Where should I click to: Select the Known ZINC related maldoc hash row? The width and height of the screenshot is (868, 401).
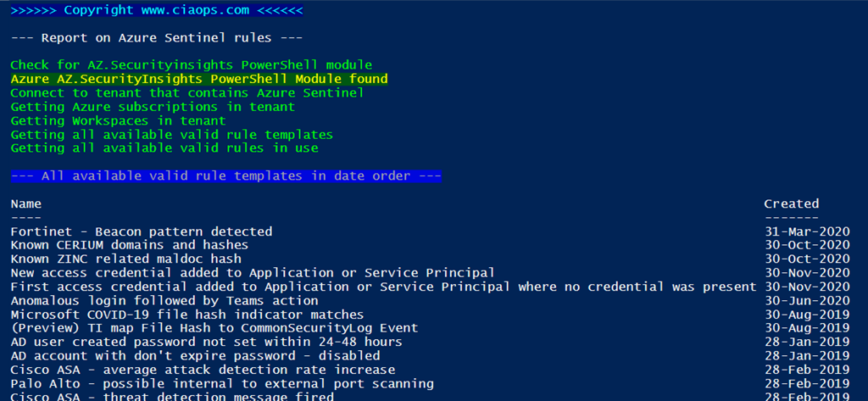click(125, 259)
